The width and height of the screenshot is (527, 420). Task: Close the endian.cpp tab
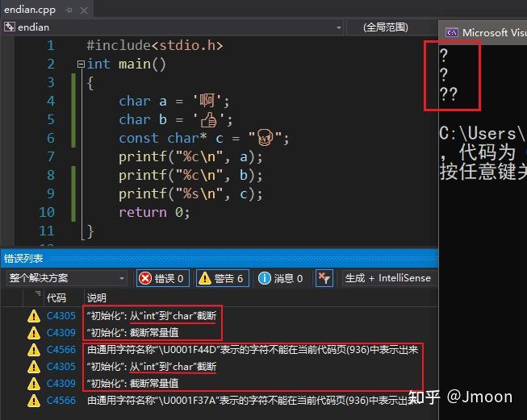84,10
